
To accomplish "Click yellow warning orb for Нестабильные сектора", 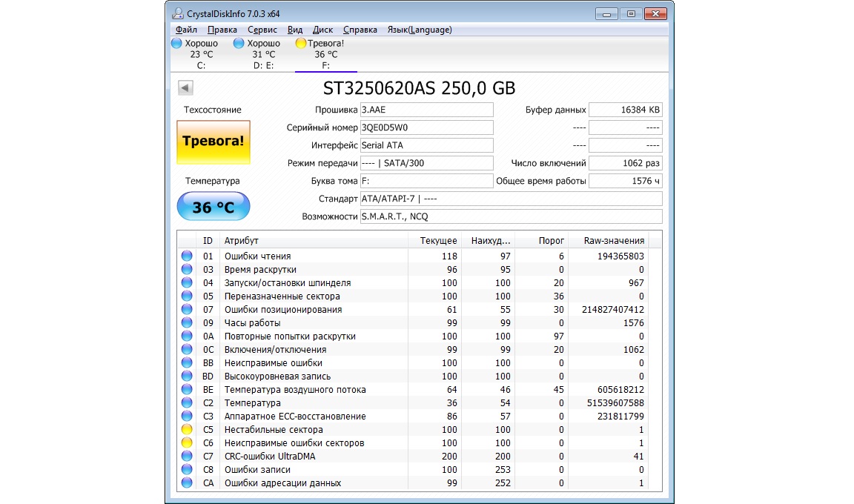I will tap(187, 429).
